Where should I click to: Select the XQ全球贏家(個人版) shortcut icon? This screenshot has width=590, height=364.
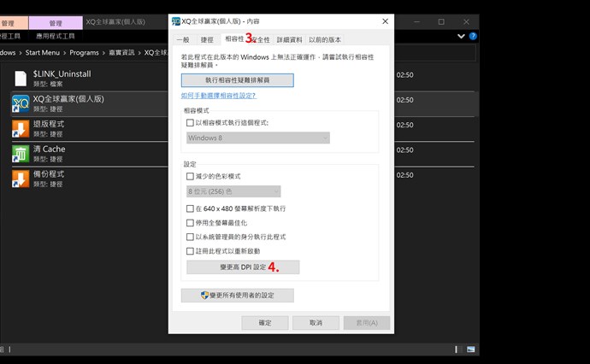click(21, 103)
